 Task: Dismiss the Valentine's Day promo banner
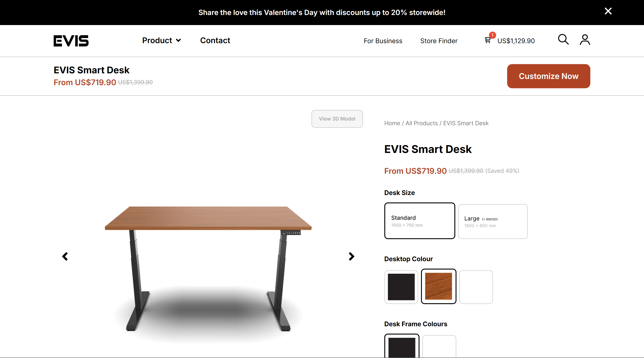coord(608,11)
